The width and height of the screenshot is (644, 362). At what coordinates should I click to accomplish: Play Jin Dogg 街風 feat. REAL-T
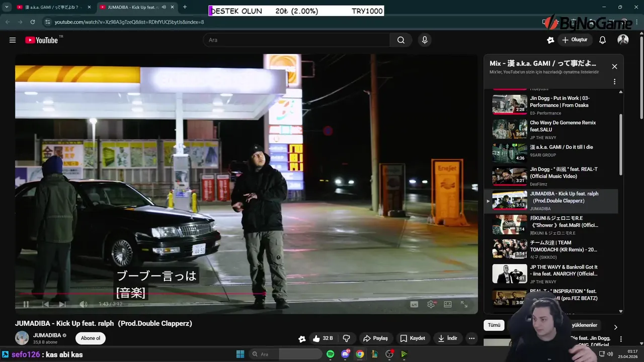[x=552, y=177]
